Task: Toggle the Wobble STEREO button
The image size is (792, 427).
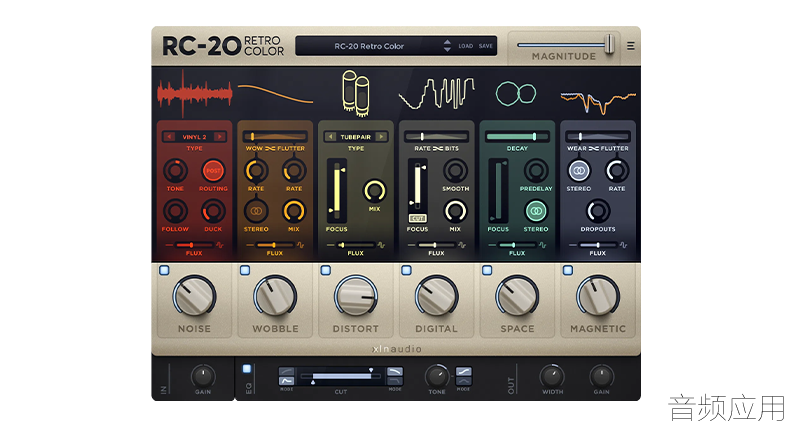Action: (x=256, y=211)
